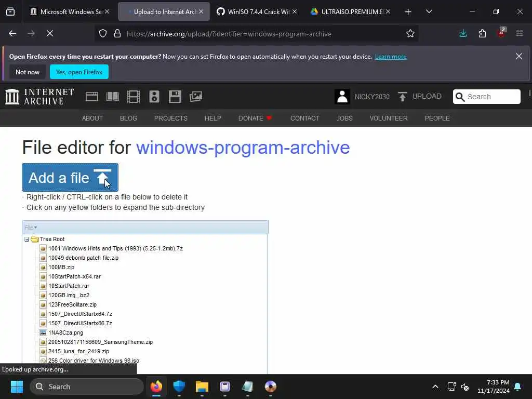Viewport: 532px width, 399px height.
Task: Switch to the ULTRAISO.PREMIUM tab
Action: point(350,12)
